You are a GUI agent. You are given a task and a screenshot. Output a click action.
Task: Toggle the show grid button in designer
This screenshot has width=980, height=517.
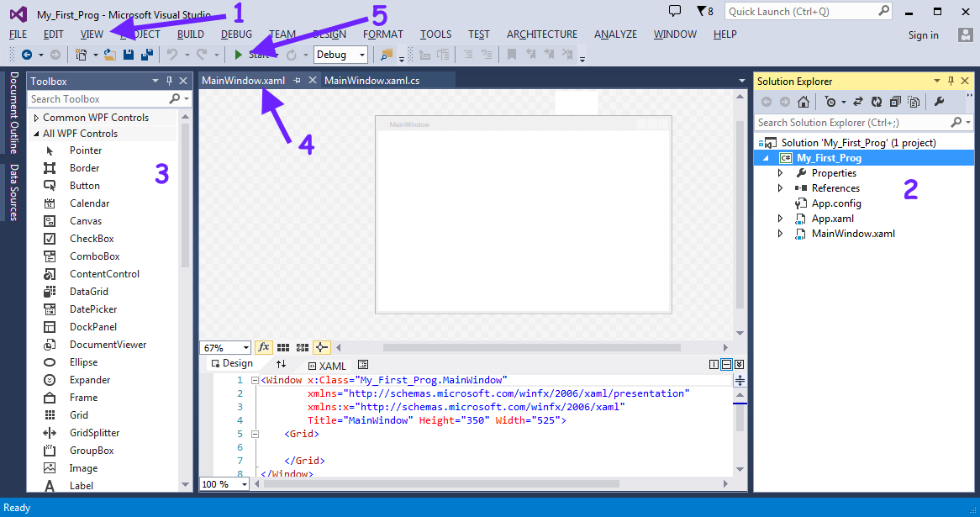pyautogui.click(x=283, y=347)
